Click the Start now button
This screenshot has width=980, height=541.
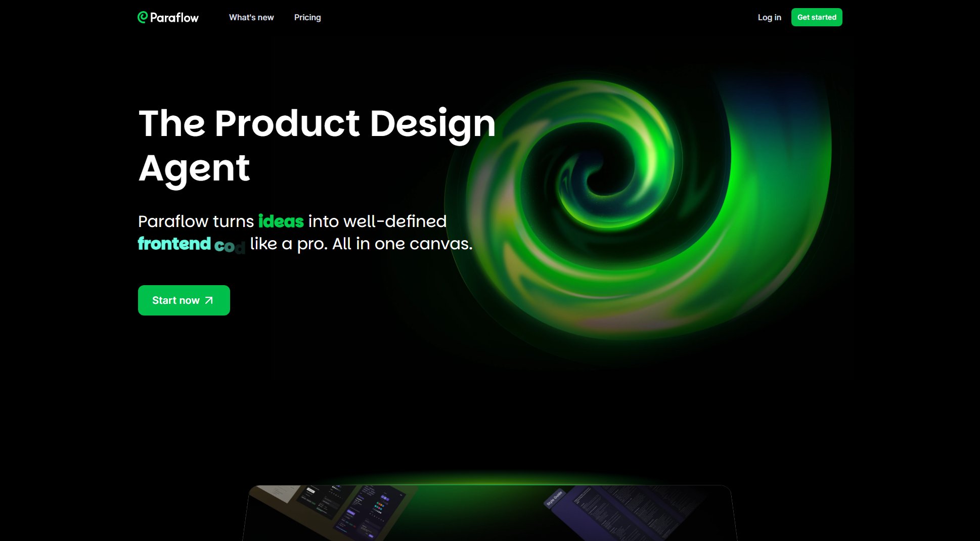(184, 300)
